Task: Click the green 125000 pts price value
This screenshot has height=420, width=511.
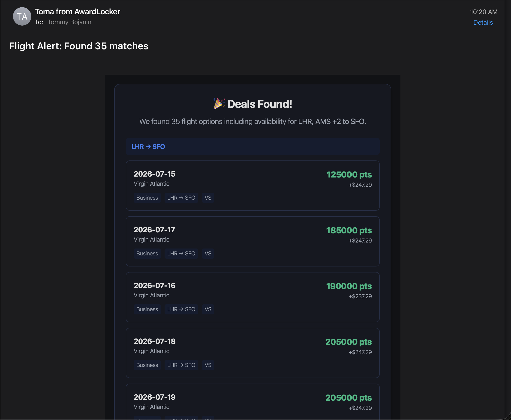Action: click(x=349, y=175)
